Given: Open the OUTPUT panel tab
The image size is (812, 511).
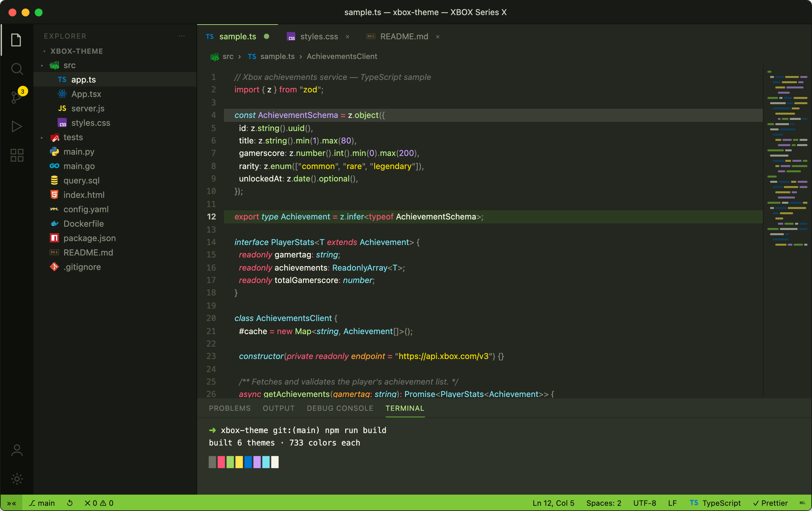Looking at the screenshot, I should [x=279, y=408].
